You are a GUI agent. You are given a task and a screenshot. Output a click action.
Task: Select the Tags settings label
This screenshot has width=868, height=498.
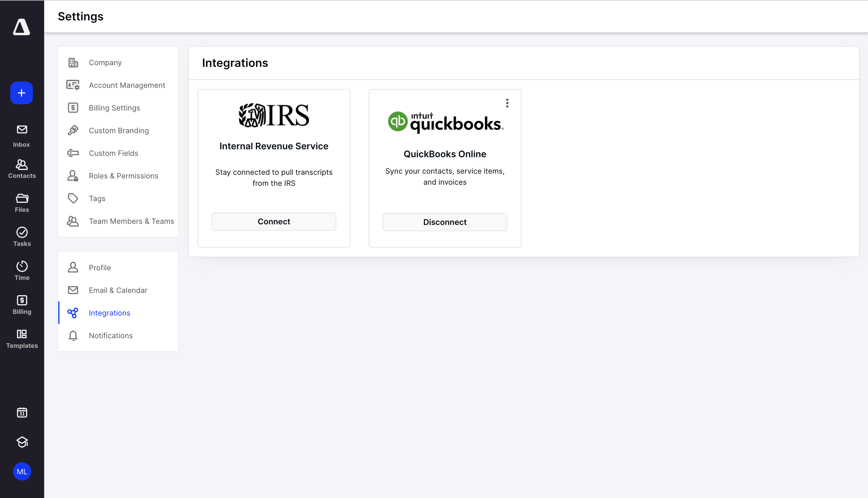(97, 198)
